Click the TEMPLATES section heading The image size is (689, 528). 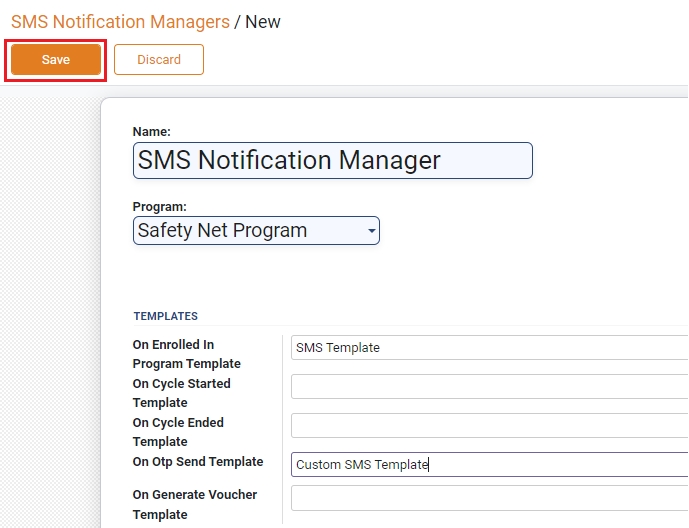pyautogui.click(x=166, y=316)
